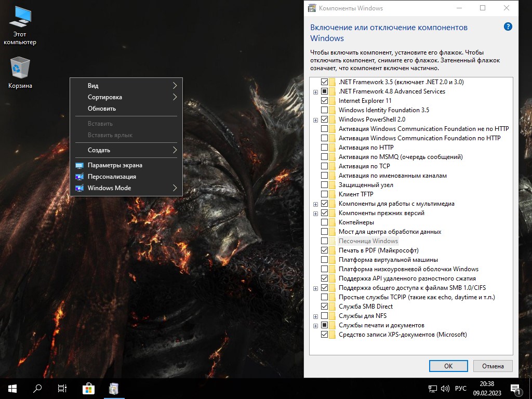532x399 pixels.
Task: Expand Службы печати и документов
Action: (x=315, y=325)
